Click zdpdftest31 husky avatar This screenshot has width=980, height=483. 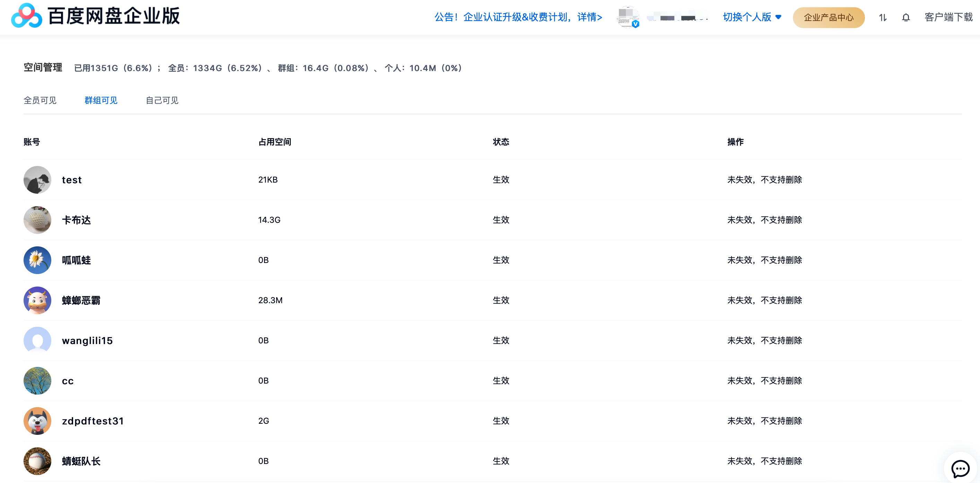37,421
